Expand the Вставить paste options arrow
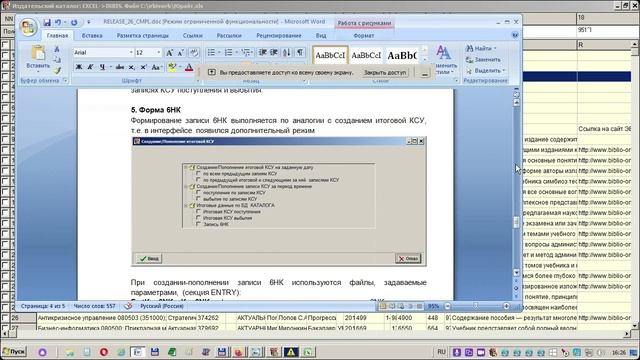 click(38, 72)
